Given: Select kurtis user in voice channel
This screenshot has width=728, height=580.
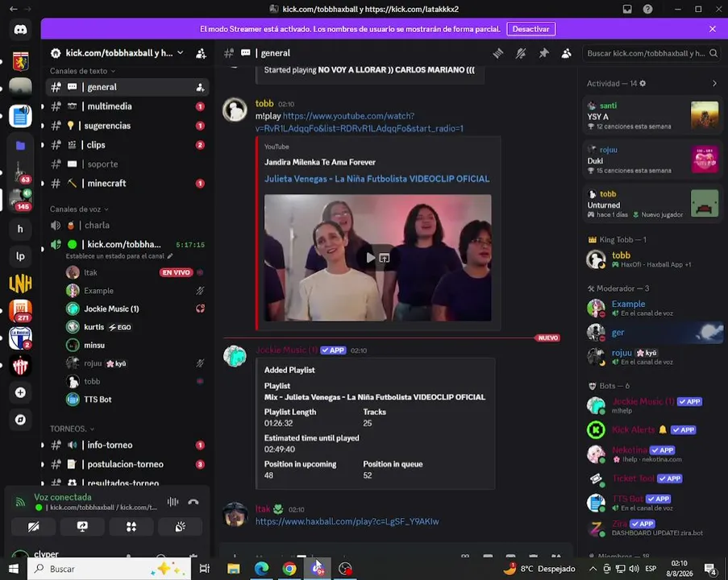Looking at the screenshot, I should tap(135, 327).
